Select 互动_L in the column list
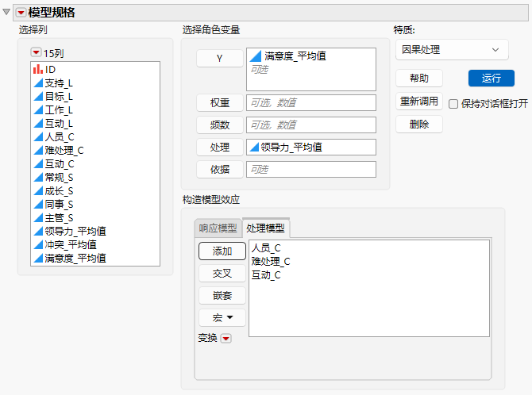 [x=59, y=124]
